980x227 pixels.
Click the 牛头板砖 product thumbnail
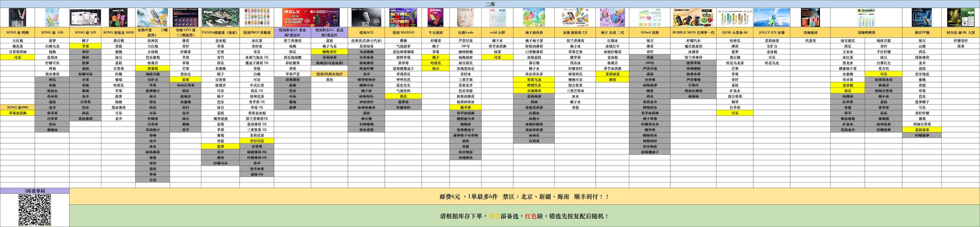pos(435,18)
